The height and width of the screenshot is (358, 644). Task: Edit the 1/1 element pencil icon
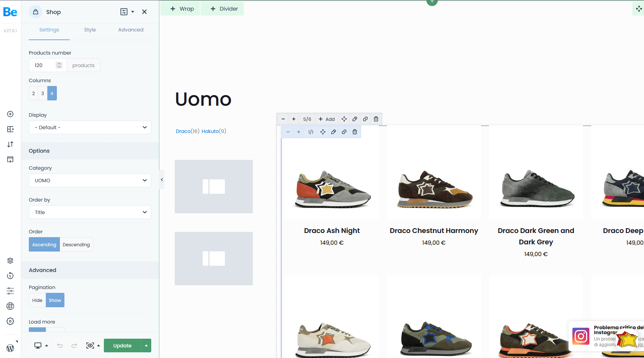click(334, 132)
